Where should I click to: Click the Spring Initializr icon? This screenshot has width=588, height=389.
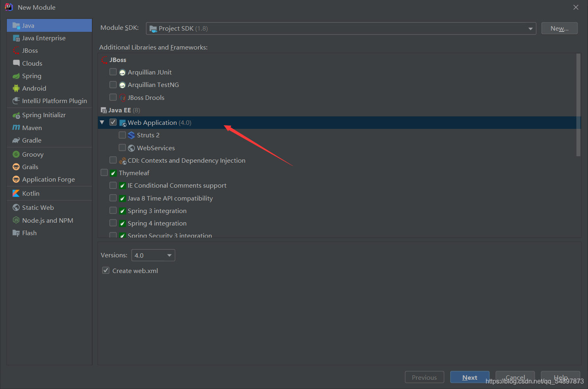16,115
